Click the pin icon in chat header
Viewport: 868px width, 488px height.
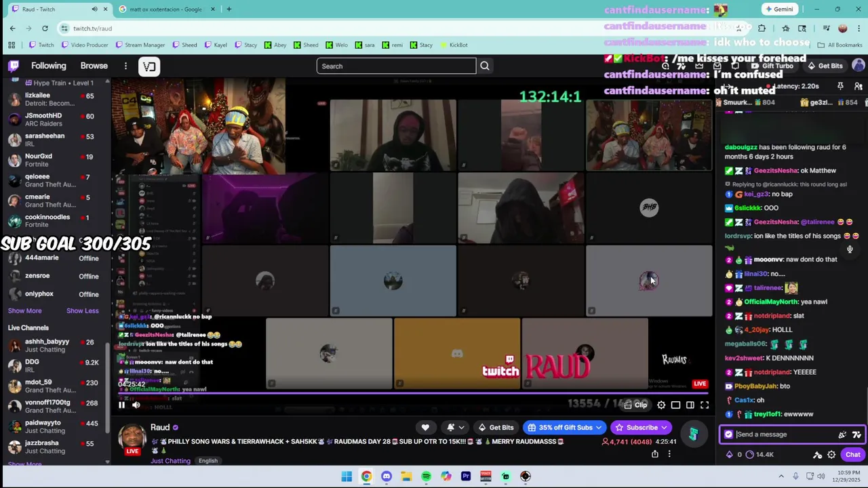click(x=840, y=86)
